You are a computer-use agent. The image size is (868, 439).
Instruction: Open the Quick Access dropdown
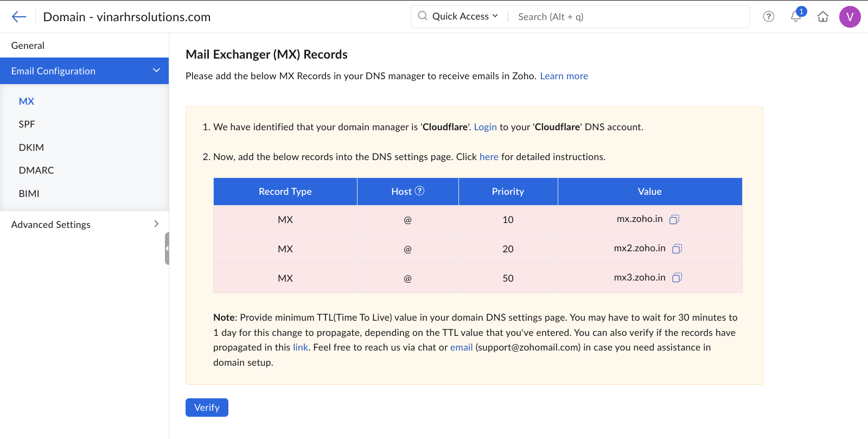tap(464, 17)
